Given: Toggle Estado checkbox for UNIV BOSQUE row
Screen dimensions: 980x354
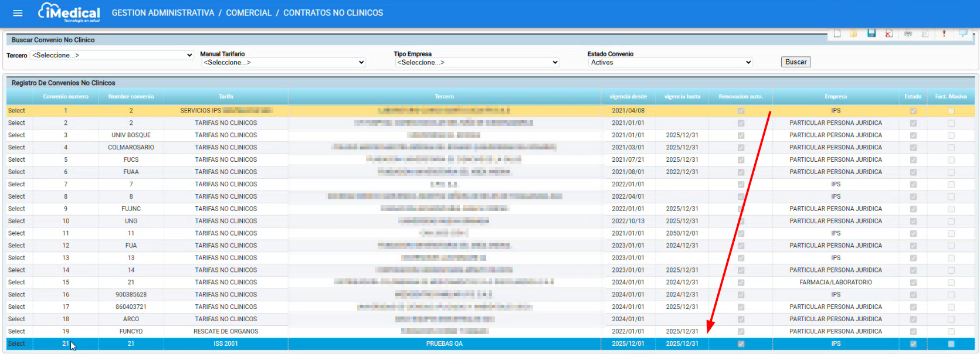Looking at the screenshot, I should (x=913, y=135).
